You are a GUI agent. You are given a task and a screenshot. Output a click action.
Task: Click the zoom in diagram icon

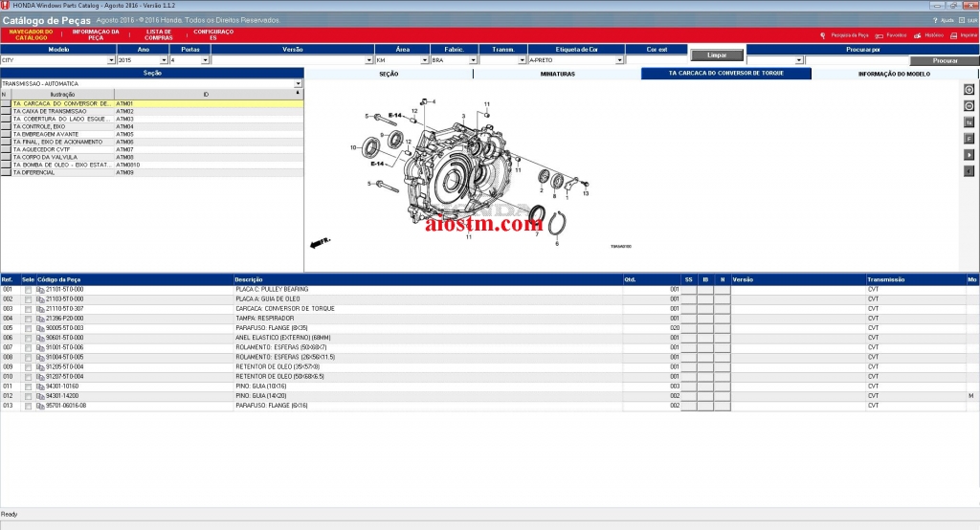click(x=969, y=90)
